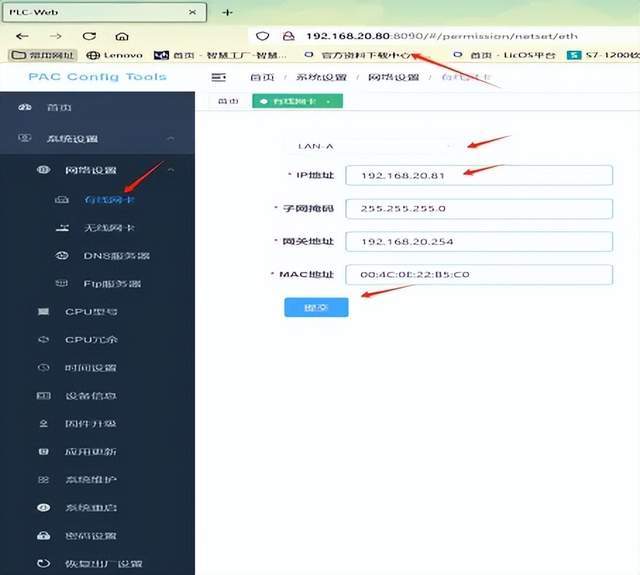Viewport: 640px width, 575px height.
Task: Open the S7-1200 bookmark
Action: click(603, 55)
